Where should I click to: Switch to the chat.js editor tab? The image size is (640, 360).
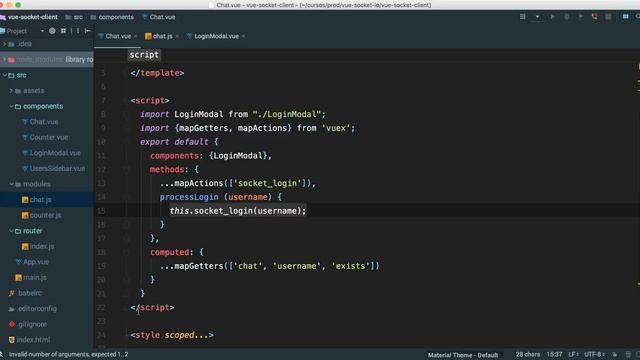pos(162,36)
